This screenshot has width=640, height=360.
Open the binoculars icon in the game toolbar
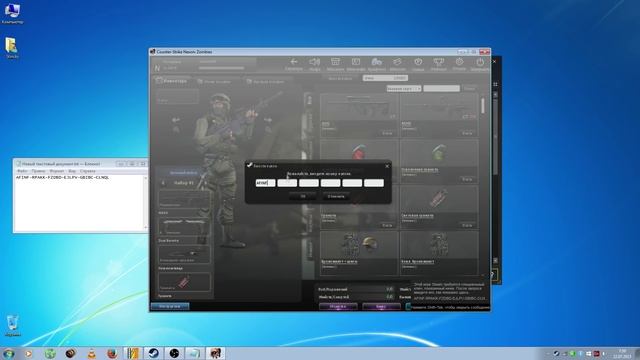(x=377, y=62)
